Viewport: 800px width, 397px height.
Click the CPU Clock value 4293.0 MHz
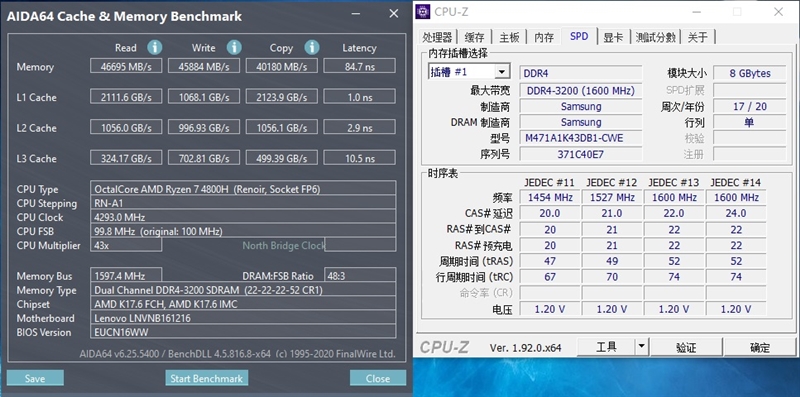[243, 217]
